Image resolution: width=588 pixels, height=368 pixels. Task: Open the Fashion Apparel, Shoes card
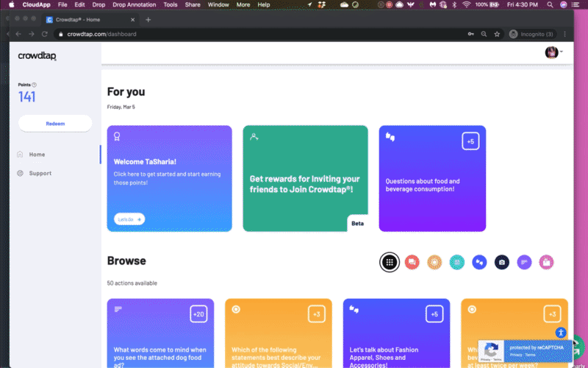(396, 333)
